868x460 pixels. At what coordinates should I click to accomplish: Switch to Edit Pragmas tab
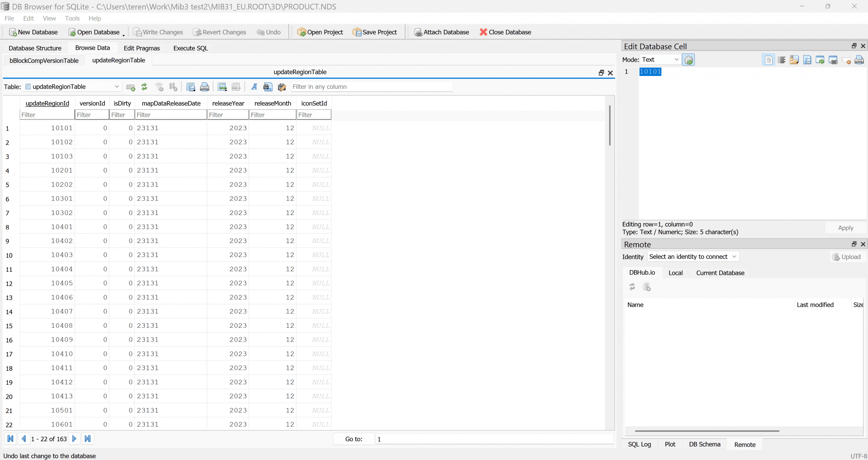[142, 48]
